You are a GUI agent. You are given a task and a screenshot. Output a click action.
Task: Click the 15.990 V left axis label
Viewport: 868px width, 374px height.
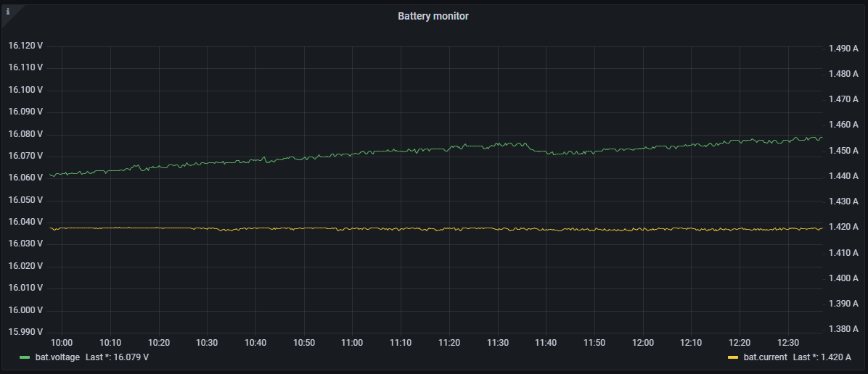point(25,332)
